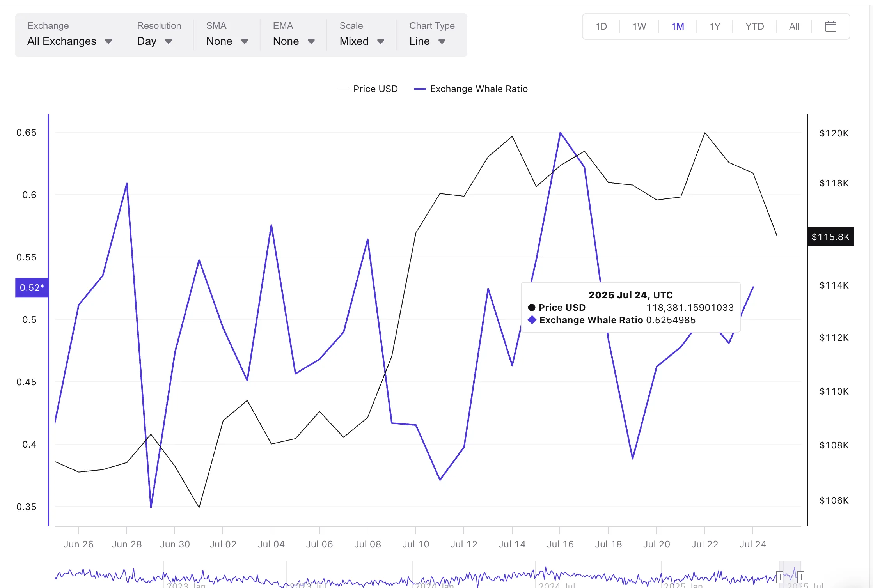This screenshot has height=588, width=873.
Task: Select the right handle of the bottom range navigator
Action: pos(800,576)
